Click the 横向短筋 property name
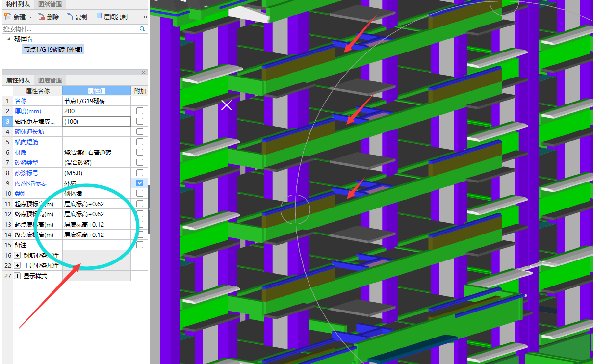Image resolution: width=593 pixels, height=364 pixels. (26, 142)
